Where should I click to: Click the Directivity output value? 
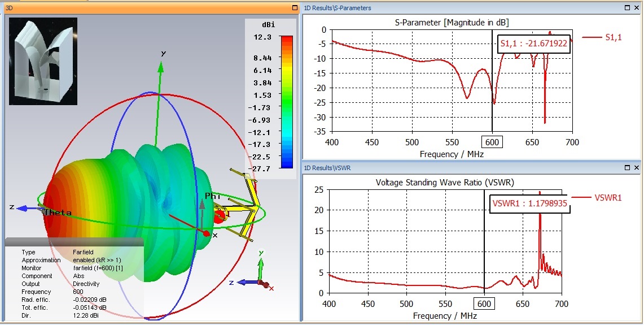click(x=86, y=284)
